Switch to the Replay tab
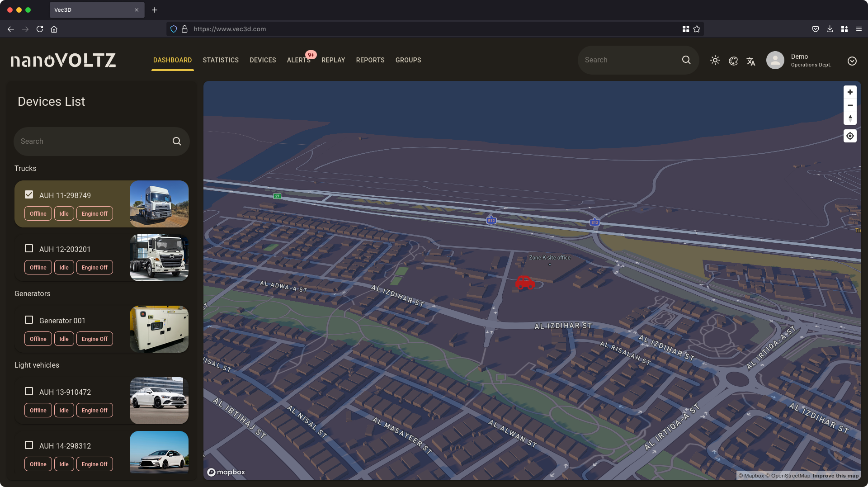The height and width of the screenshot is (487, 868). coord(333,60)
